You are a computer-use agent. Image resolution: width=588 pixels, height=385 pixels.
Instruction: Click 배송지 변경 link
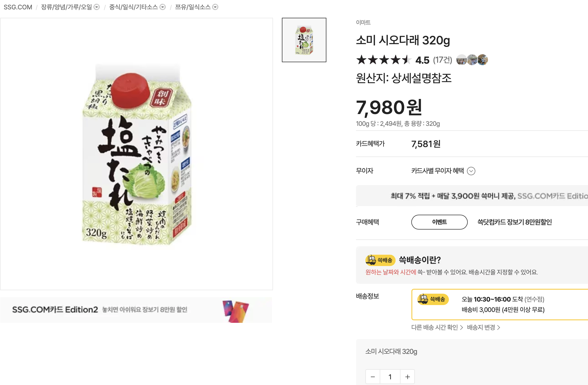(x=483, y=327)
